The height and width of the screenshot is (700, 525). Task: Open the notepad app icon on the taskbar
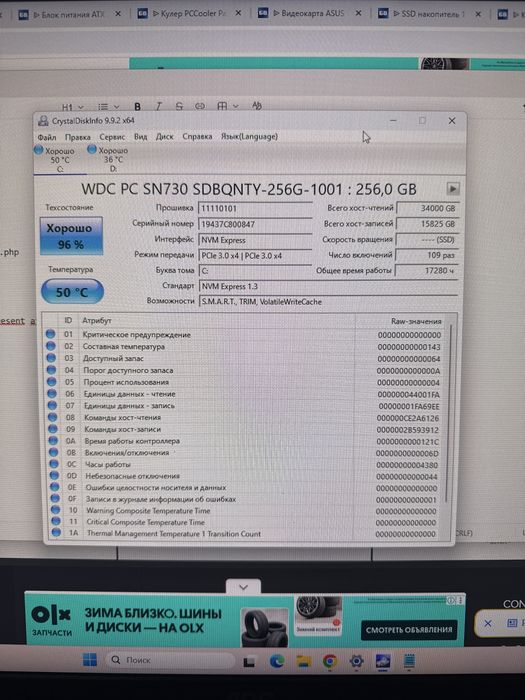tap(409, 661)
